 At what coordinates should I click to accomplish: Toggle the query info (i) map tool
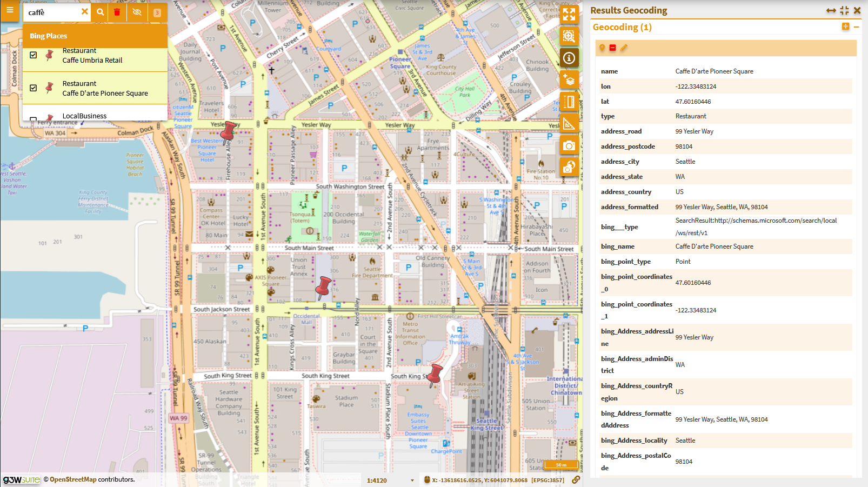569,58
